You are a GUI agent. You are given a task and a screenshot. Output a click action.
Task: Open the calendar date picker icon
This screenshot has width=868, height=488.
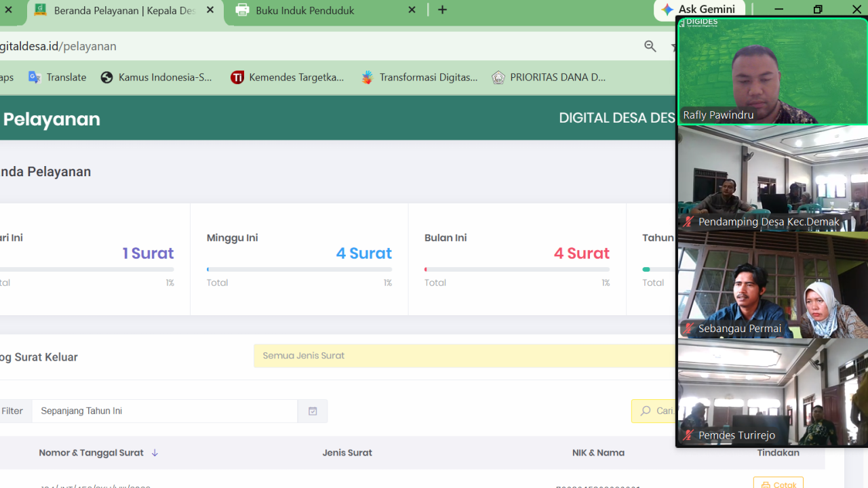point(313,411)
